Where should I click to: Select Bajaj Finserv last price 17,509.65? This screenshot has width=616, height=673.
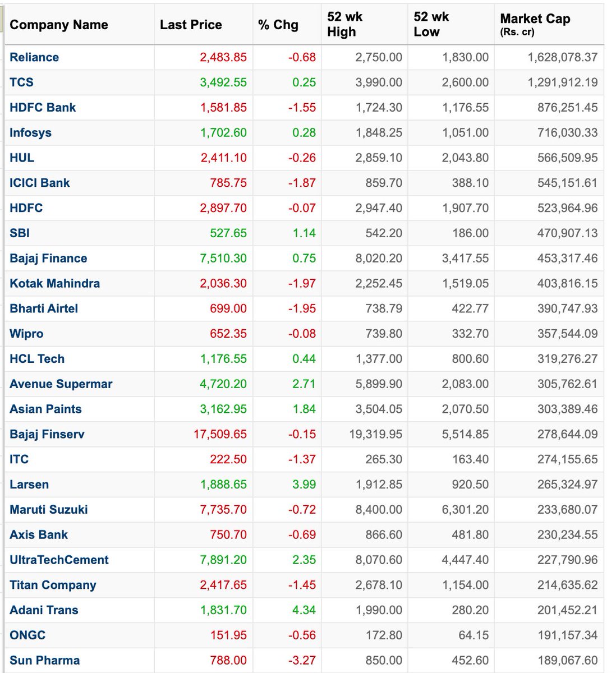(x=220, y=434)
